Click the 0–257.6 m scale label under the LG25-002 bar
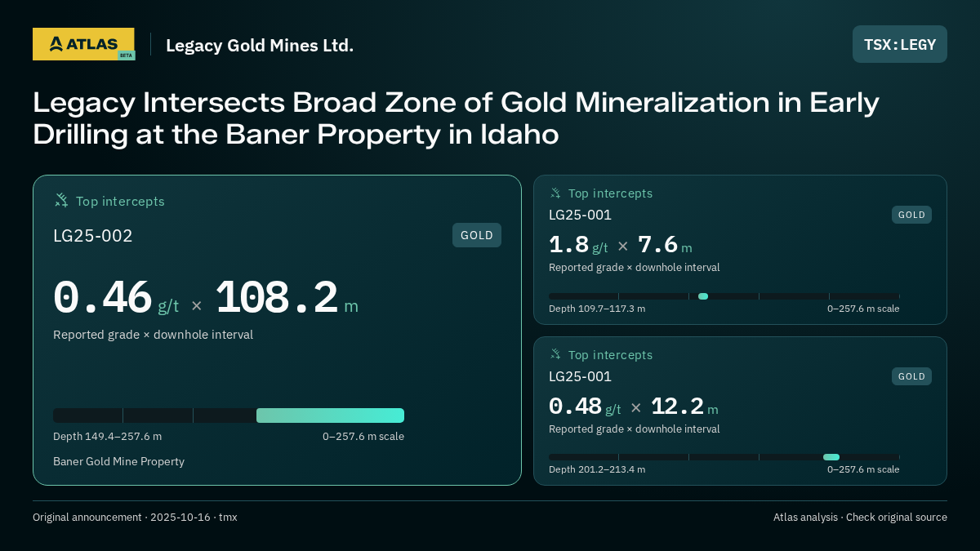The image size is (980, 551). 363,436
